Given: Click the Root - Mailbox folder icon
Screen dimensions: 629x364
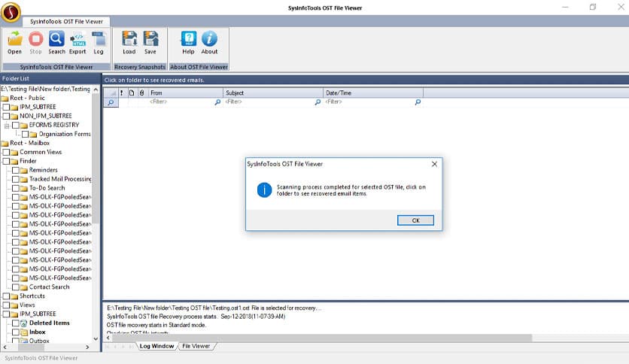Looking at the screenshot, I should [x=5, y=143].
